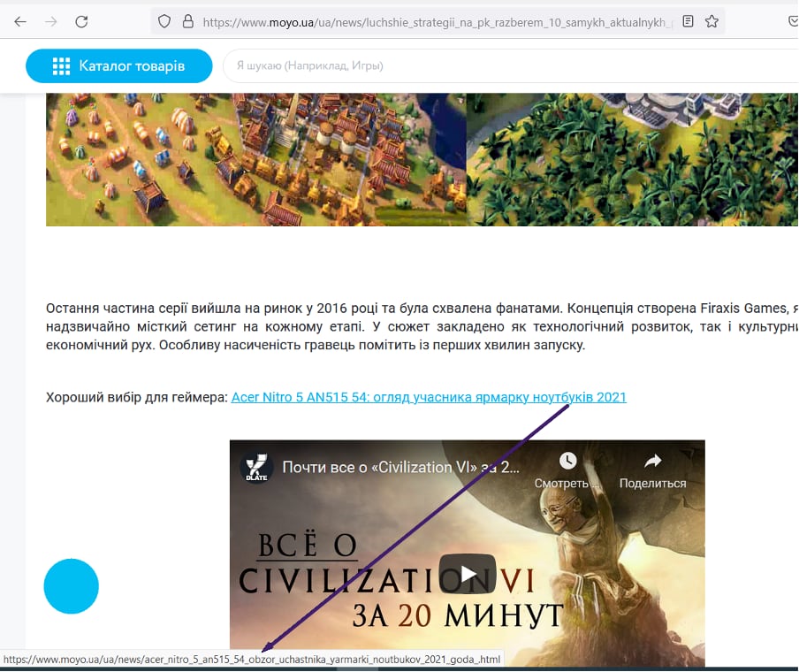Reload the current page
This screenshot has width=799, height=672.
click(81, 21)
